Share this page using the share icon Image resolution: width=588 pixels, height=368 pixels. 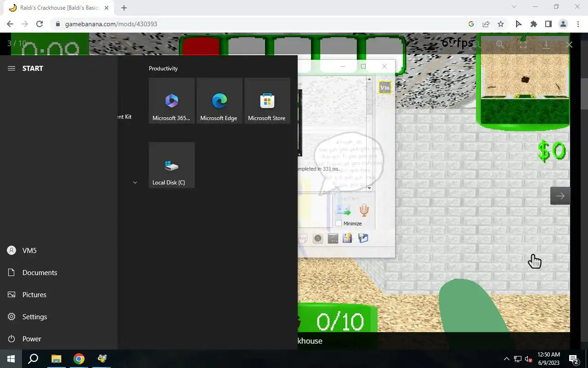(486, 24)
